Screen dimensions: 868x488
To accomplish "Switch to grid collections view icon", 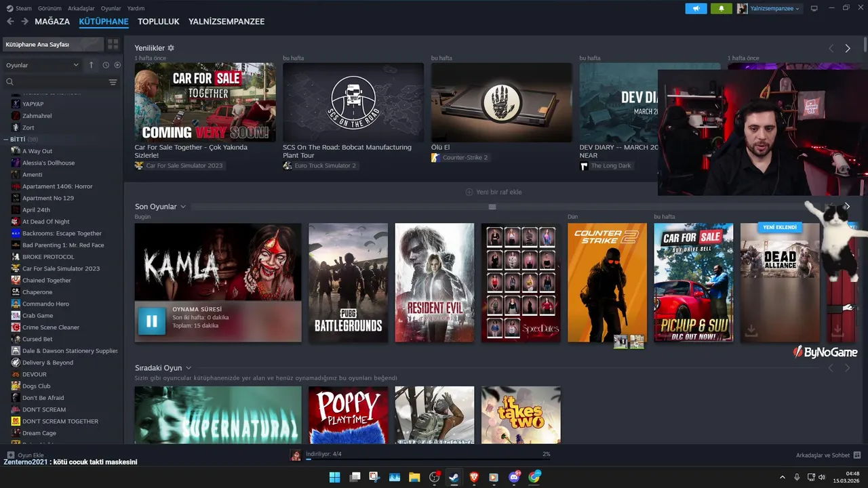I will click(x=113, y=44).
